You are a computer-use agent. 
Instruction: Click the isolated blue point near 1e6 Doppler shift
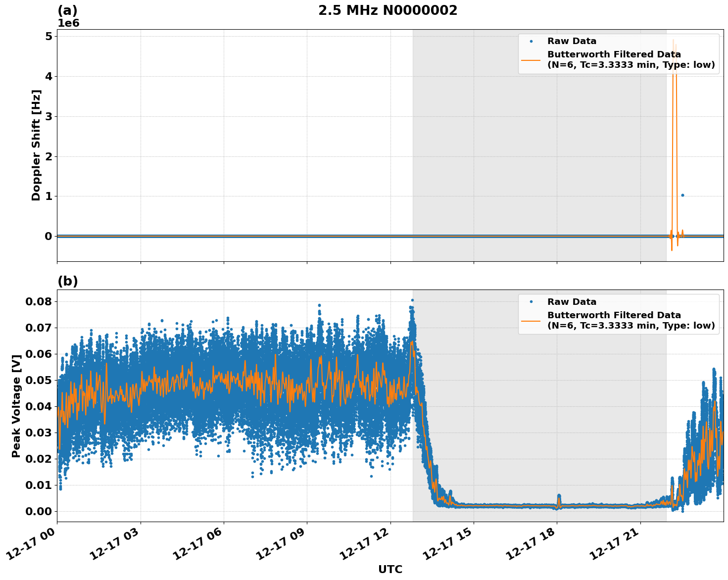click(682, 195)
